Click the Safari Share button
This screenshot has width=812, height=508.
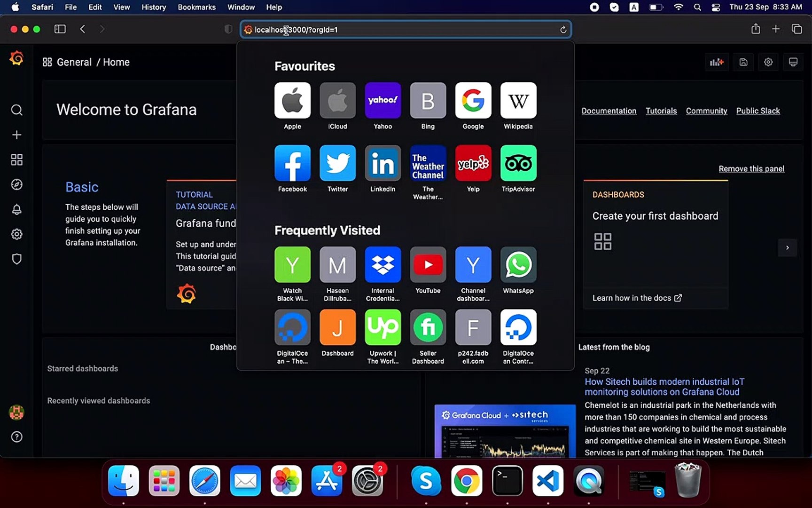[756, 29]
